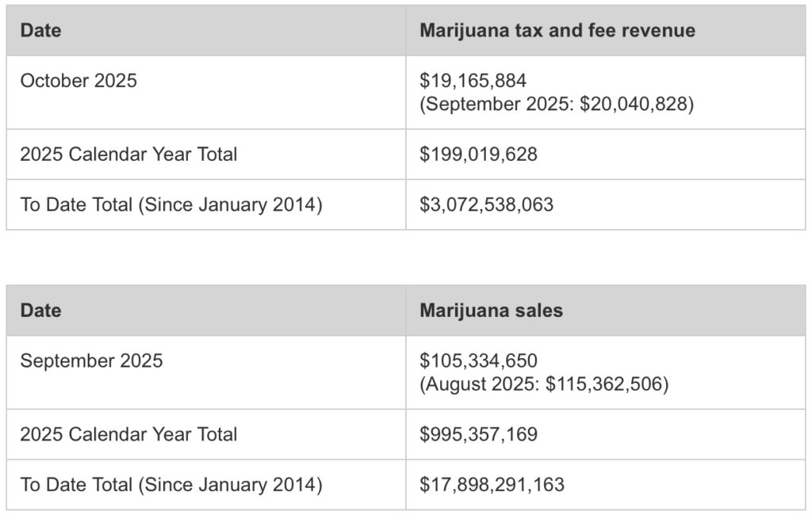
Task: Click the September 2025 row label in sales table
Action: 91,361
